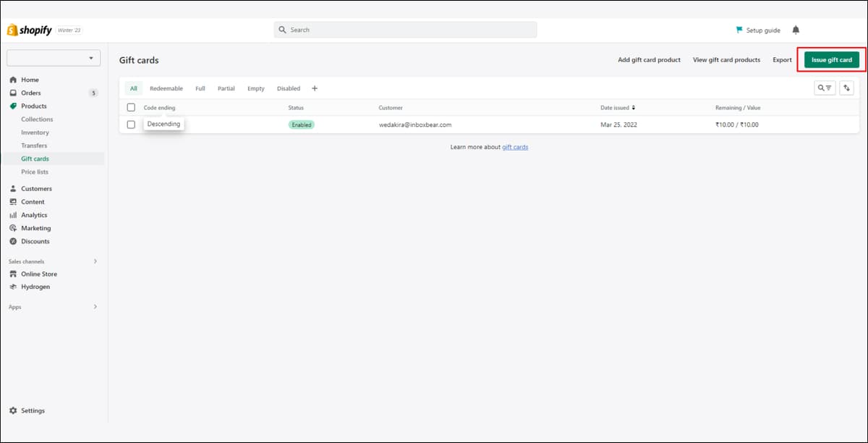
Task: Click the Hydrogen channel icon
Action: 13,287
